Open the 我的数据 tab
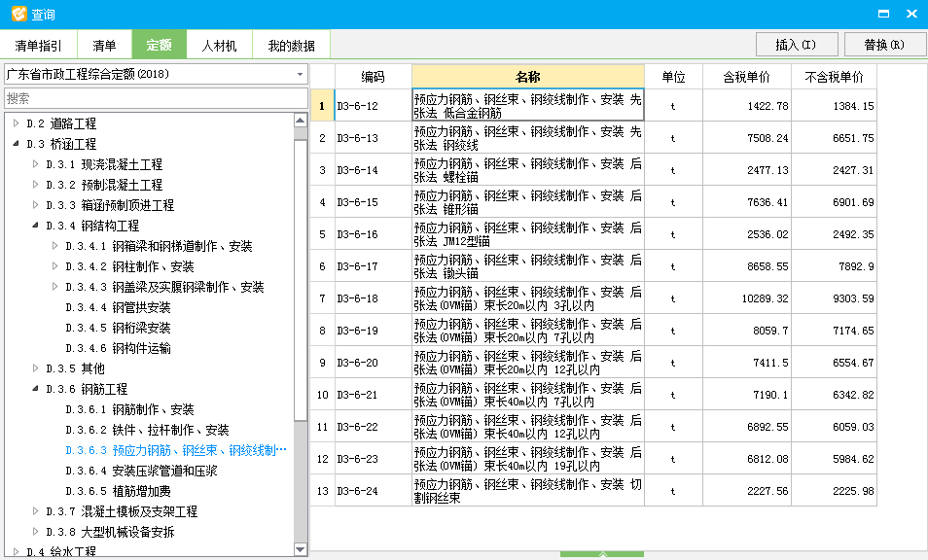Image resolution: width=928 pixels, height=560 pixels. tap(291, 46)
